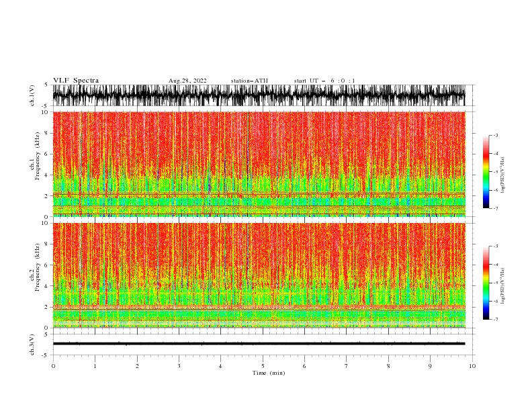This screenshot has width=532, height=411.
Task: Click the last time axis tick label "10"
Action: (472, 366)
